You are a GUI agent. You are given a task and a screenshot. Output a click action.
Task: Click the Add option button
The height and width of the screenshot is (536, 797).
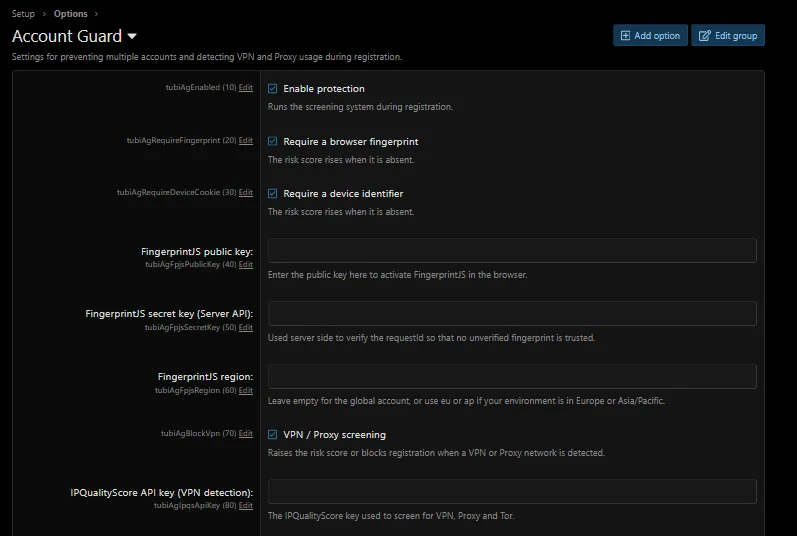(x=650, y=36)
